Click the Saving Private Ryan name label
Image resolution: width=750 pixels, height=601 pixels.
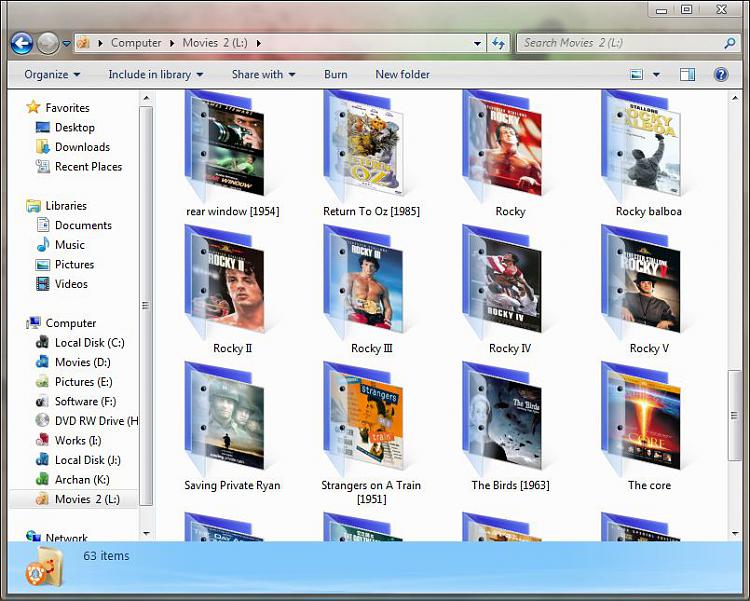click(x=232, y=485)
